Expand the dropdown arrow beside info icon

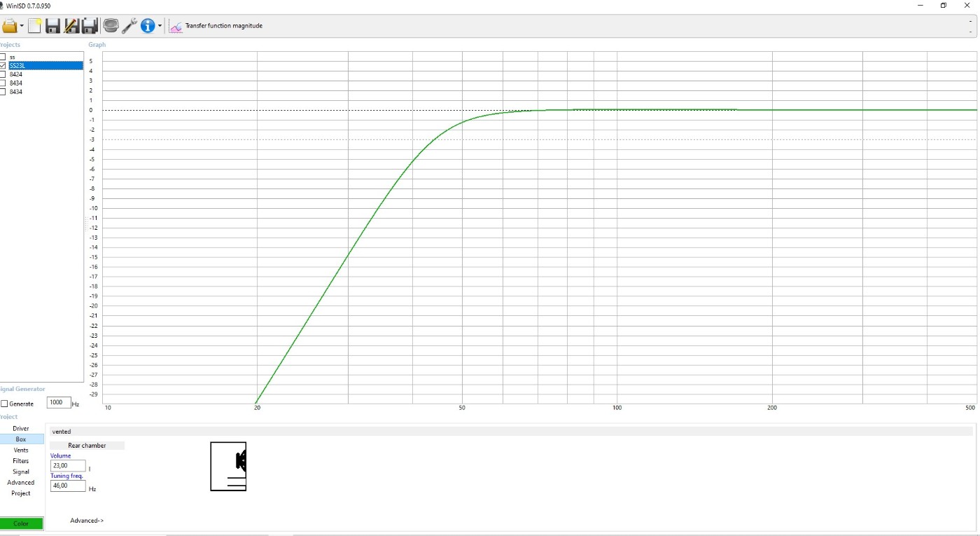point(160,27)
